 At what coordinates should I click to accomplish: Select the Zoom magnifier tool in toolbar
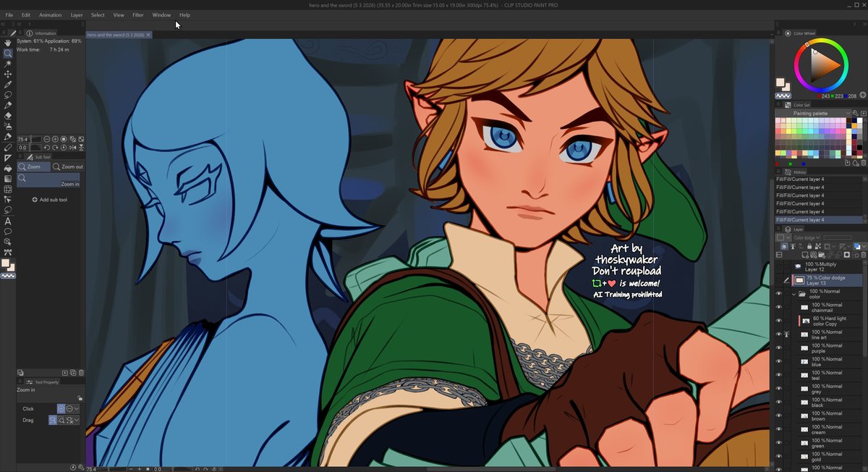[8, 54]
